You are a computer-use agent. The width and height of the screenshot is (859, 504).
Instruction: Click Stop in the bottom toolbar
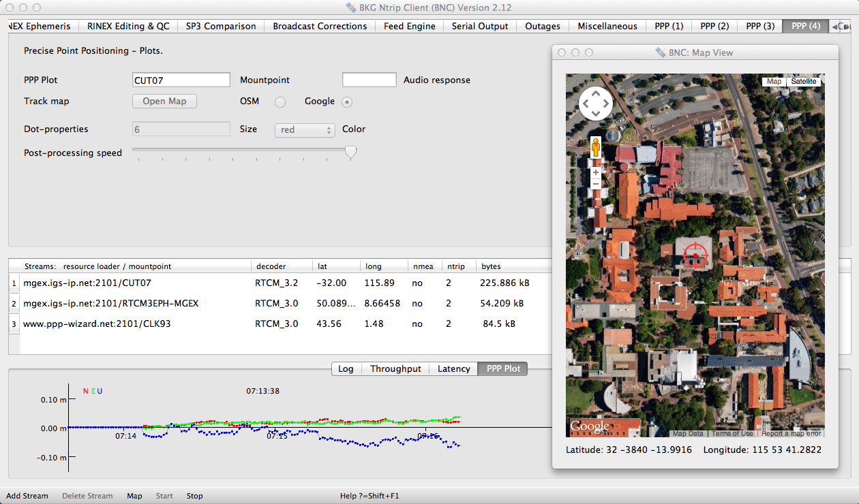pyautogui.click(x=194, y=496)
